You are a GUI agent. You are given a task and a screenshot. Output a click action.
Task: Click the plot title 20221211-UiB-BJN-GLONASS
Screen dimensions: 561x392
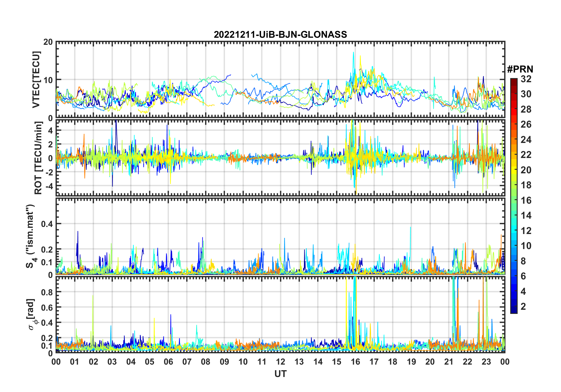pos(280,34)
